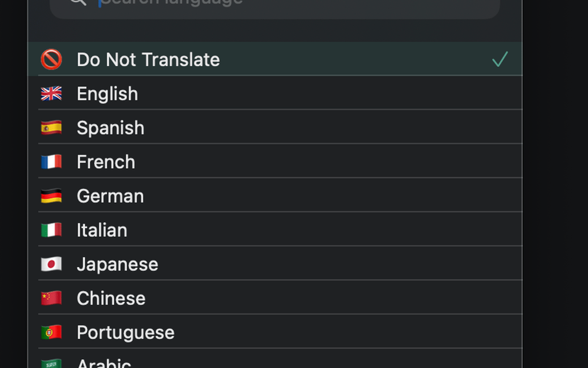Image resolution: width=588 pixels, height=368 pixels.
Task: Click the Germany flag icon
Action: (x=51, y=196)
